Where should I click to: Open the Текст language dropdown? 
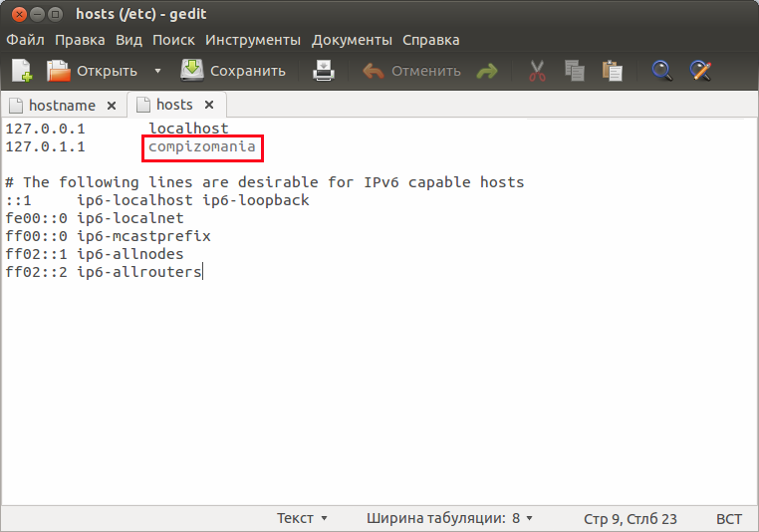[x=302, y=518]
